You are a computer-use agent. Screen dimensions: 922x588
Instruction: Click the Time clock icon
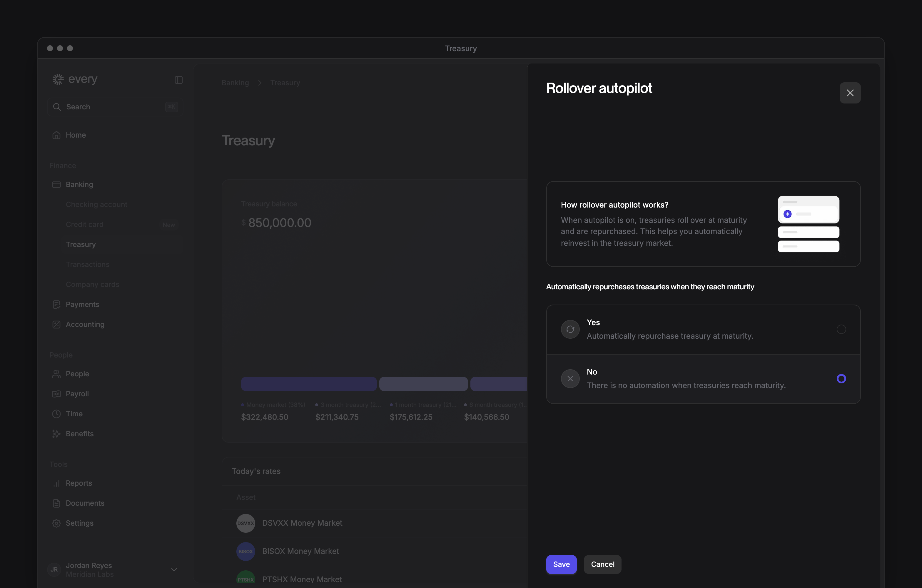(x=56, y=413)
